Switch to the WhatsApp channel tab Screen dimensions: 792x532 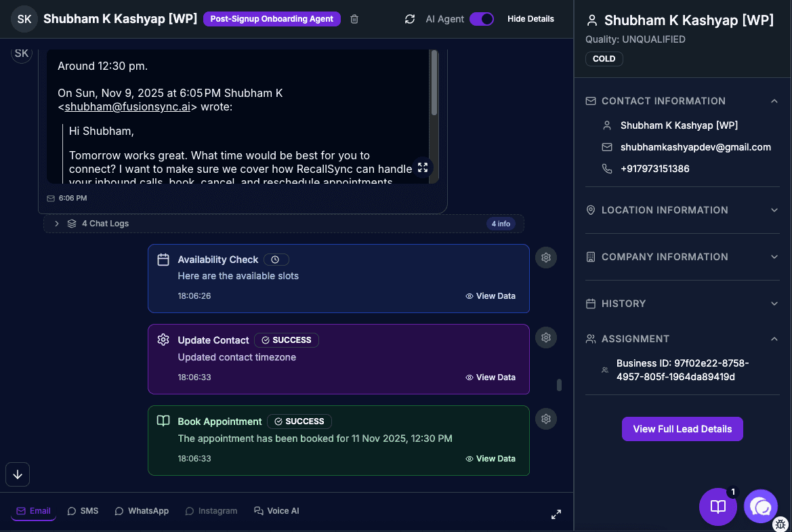pyautogui.click(x=142, y=510)
